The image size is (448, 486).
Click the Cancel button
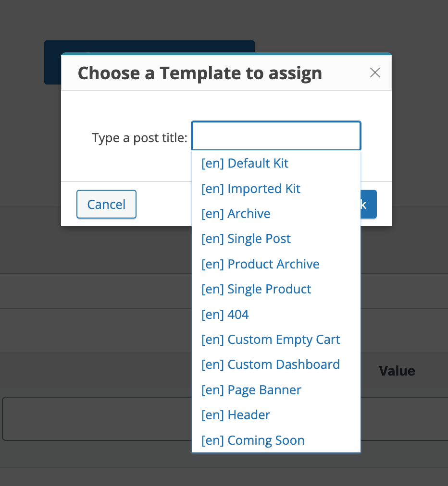[x=106, y=204]
